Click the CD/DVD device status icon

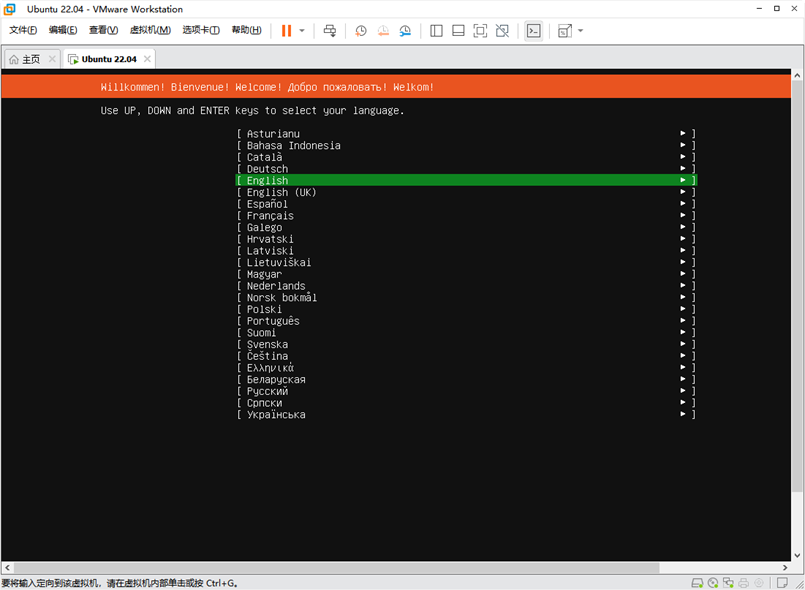click(713, 583)
